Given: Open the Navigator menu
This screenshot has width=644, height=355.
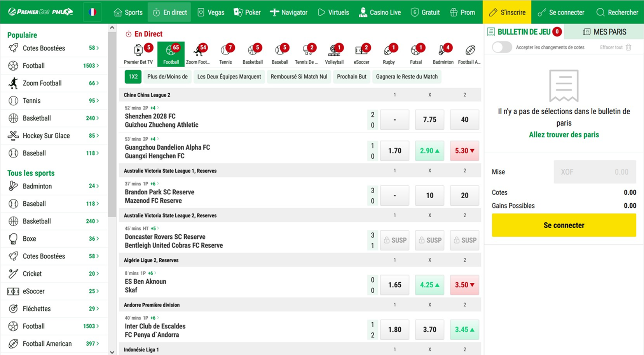Looking at the screenshot, I should click(x=289, y=12).
